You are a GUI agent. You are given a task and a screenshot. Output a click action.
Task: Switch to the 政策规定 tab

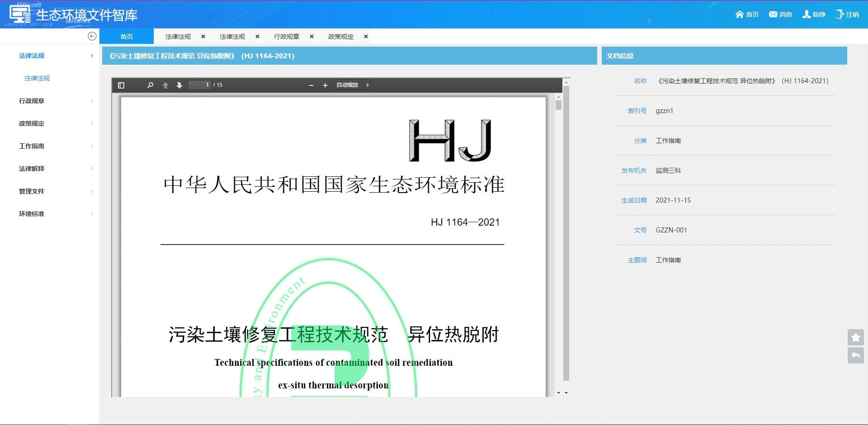[341, 37]
